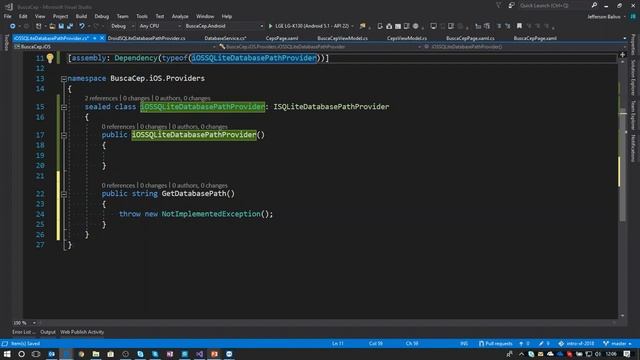The height and width of the screenshot is (360, 640).
Task: Click the intro-xf-2018 repository status item
Action: [576, 344]
